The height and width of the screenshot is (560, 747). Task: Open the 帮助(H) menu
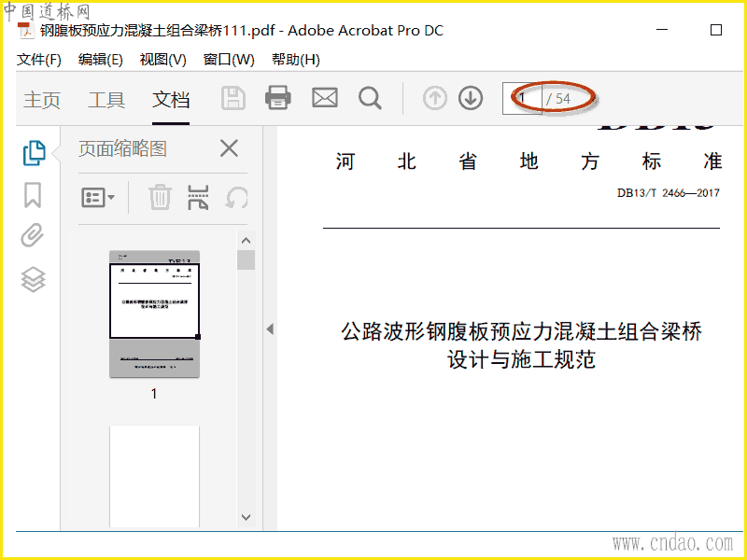click(295, 60)
